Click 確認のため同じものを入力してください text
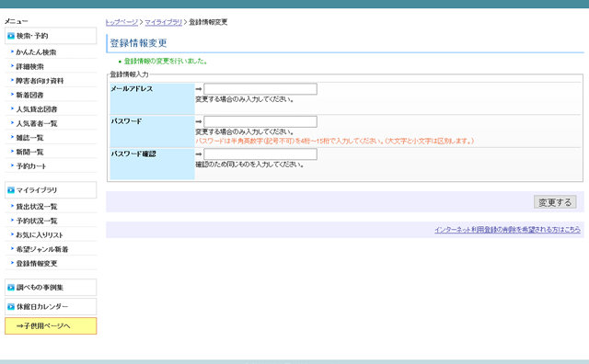 pos(249,165)
